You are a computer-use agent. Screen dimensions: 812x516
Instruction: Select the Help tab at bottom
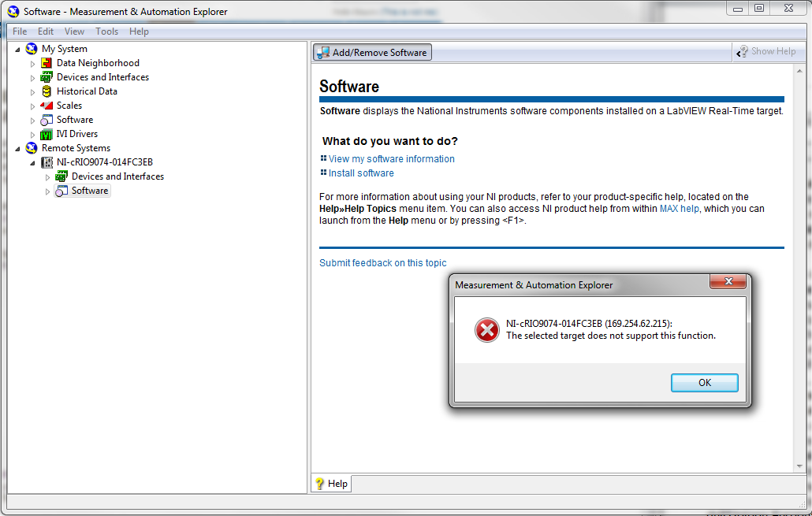331,484
